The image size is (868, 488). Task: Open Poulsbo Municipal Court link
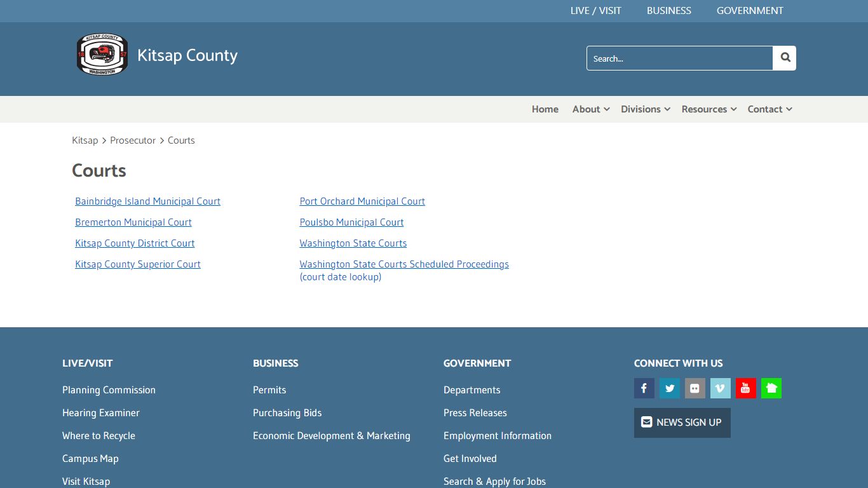coord(351,222)
